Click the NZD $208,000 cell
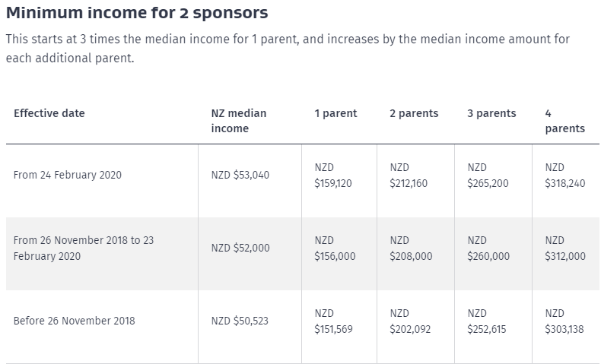Viewport: 601px width, 364px height. (x=411, y=248)
